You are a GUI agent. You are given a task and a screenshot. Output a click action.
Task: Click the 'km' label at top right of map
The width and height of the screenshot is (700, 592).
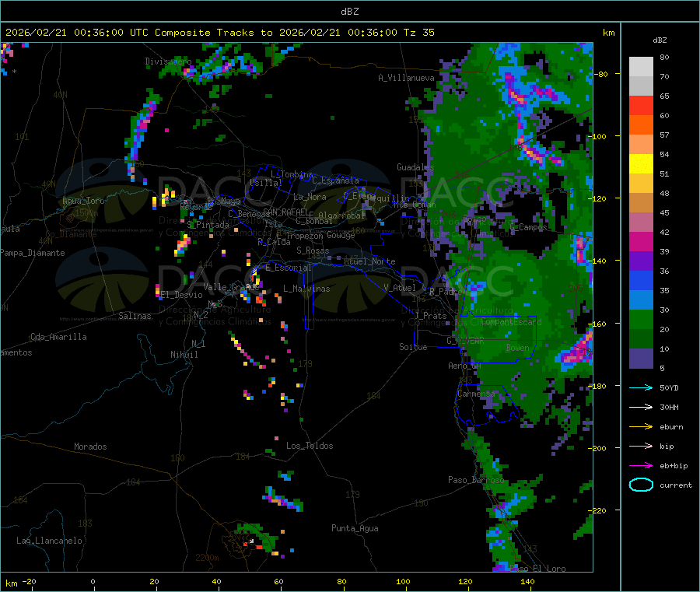pos(608,33)
